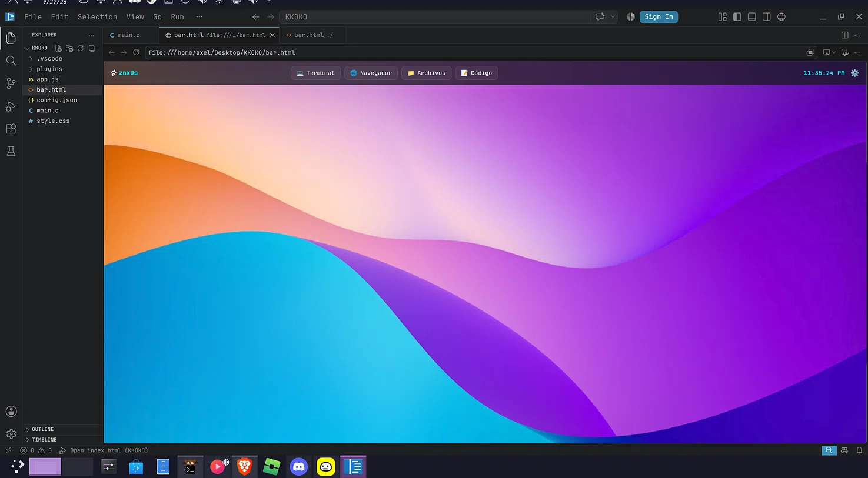Split the editor to the right
This screenshot has height=478, width=868.
click(x=844, y=35)
